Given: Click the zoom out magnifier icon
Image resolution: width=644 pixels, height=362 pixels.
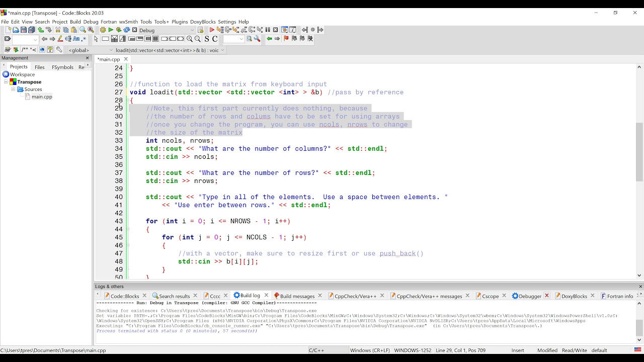Looking at the screenshot, I should coord(198,39).
